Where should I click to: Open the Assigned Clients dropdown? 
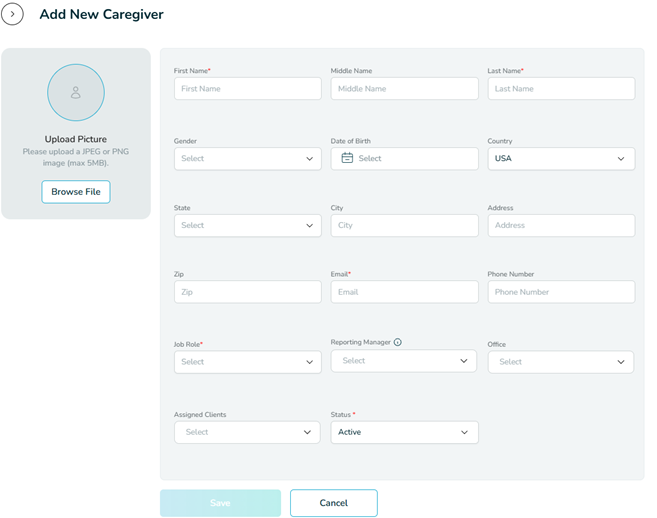[x=247, y=432]
